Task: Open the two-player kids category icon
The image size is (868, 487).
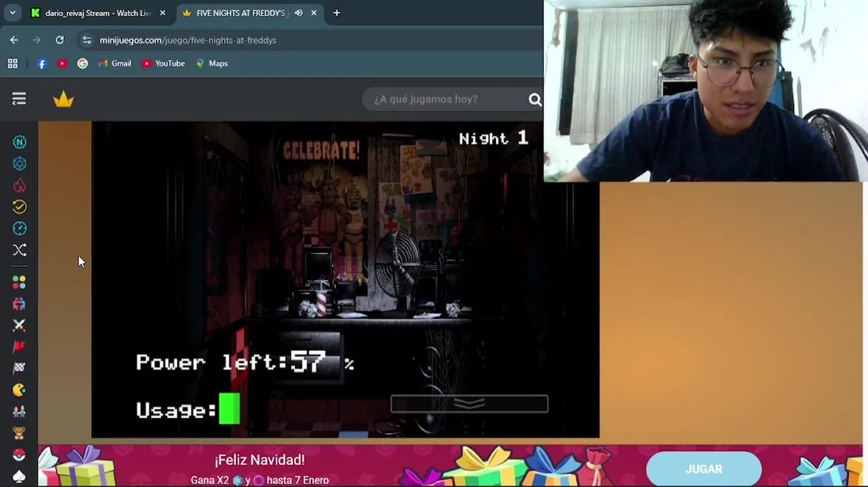Action: click(20, 411)
